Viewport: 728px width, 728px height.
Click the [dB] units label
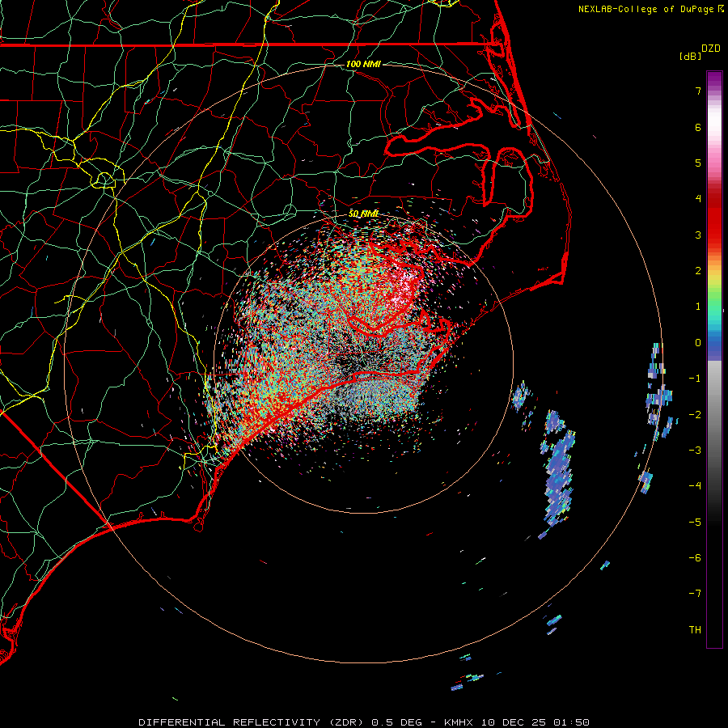coord(691,56)
